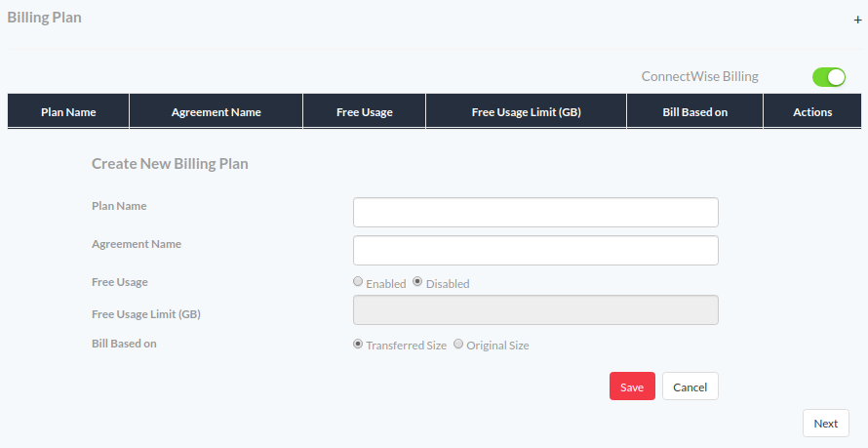Choose Original Size billing option
This screenshot has height=448, width=868.
coord(458,344)
